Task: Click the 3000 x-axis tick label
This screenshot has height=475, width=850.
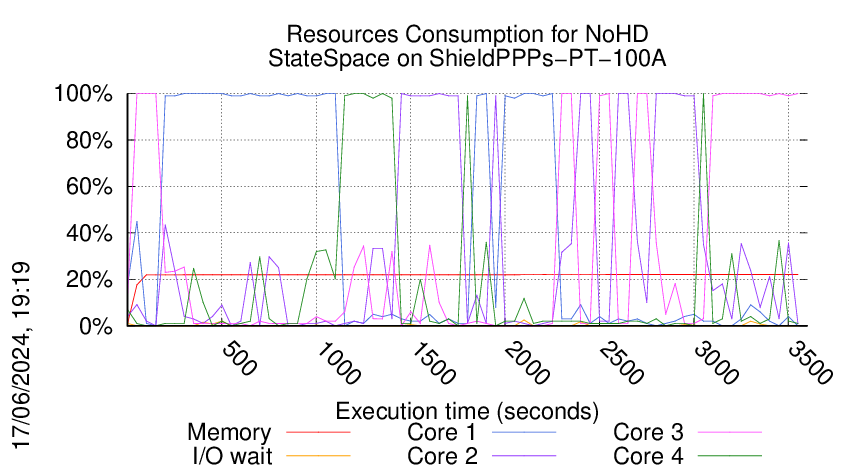Action: point(716,363)
